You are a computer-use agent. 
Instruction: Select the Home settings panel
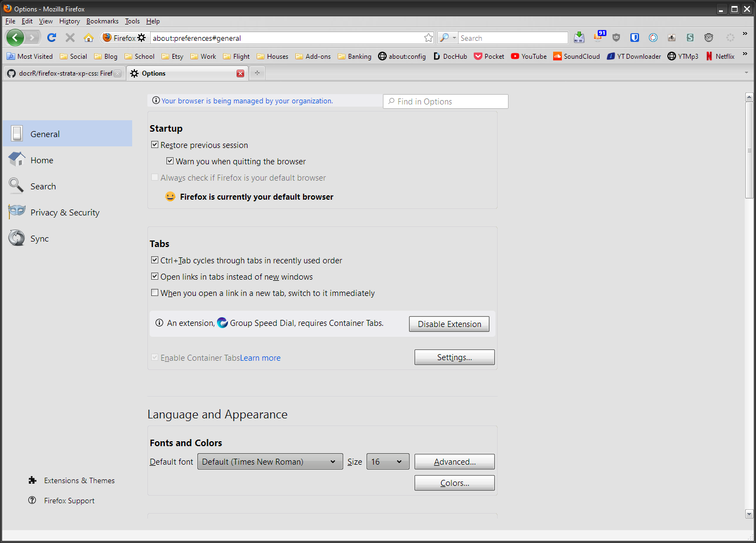point(42,159)
